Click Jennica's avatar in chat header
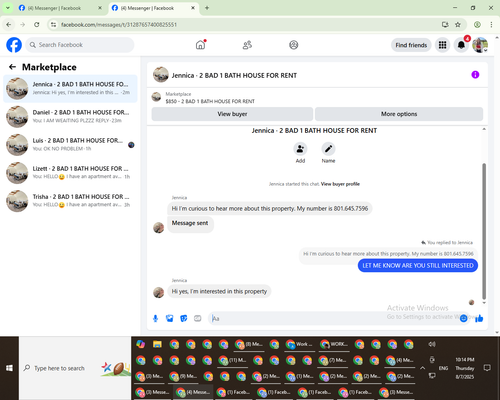Screen dimensions: 500x400 (161, 75)
